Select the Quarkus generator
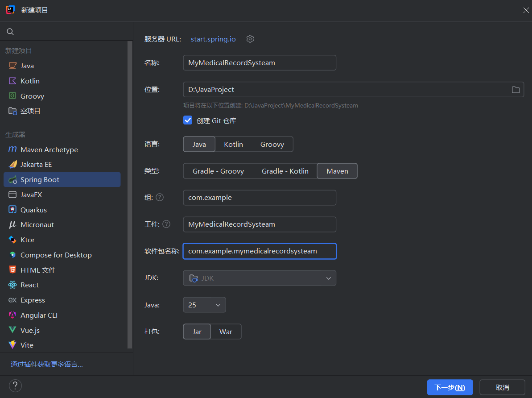 pos(33,210)
